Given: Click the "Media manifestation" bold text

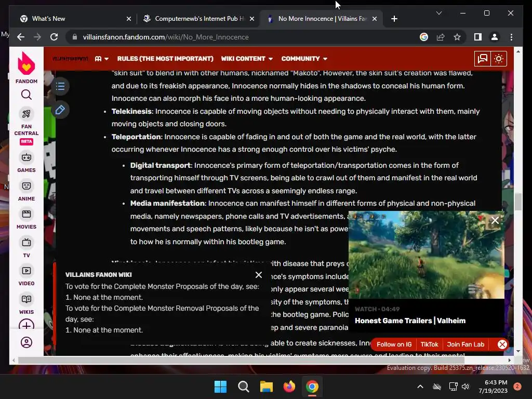Looking at the screenshot, I should click(168, 203).
